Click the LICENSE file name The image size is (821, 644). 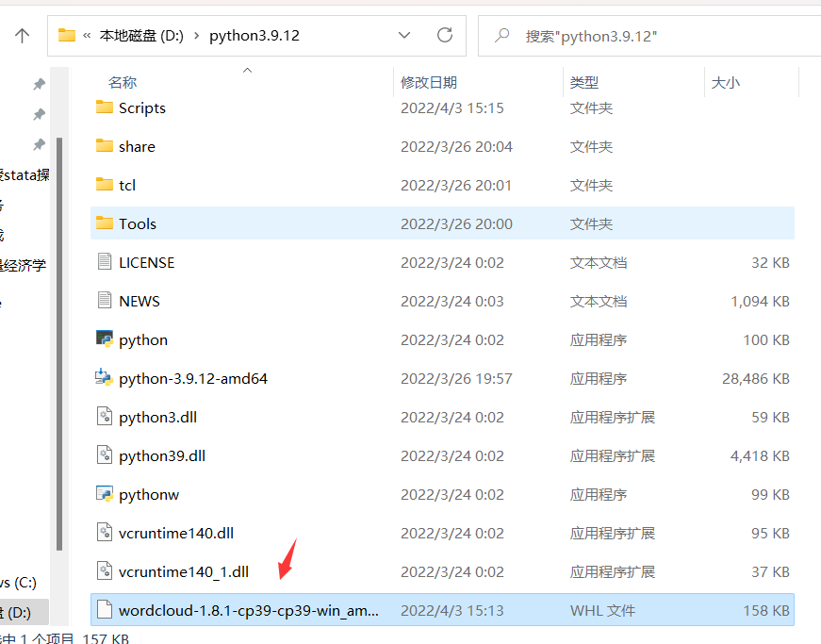(147, 263)
